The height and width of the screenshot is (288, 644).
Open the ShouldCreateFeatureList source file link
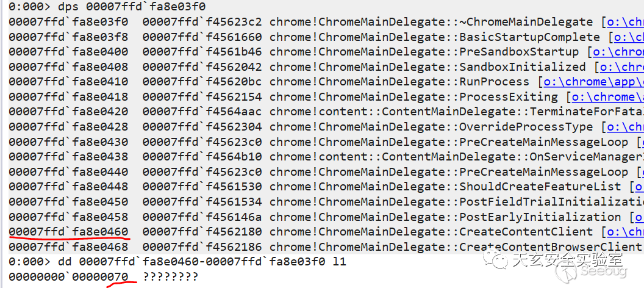[638, 187]
